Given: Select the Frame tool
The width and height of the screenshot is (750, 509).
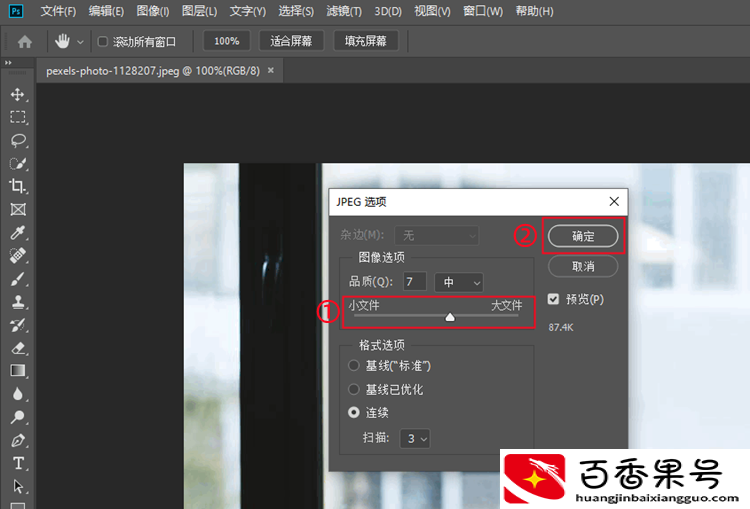Looking at the screenshot, I should click(18, 210).
